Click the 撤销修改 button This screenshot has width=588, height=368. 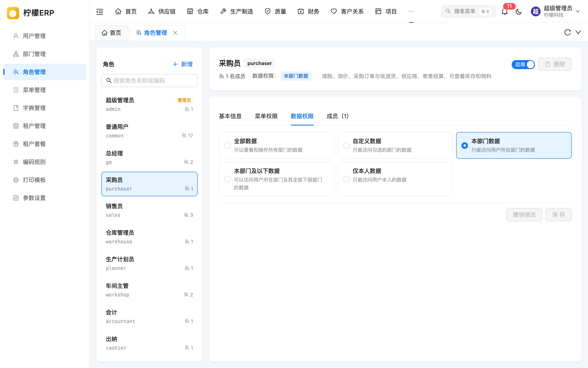point(524,215)
